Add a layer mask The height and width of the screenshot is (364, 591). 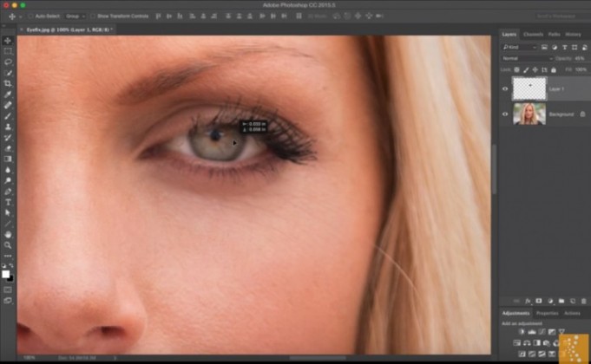539,301
